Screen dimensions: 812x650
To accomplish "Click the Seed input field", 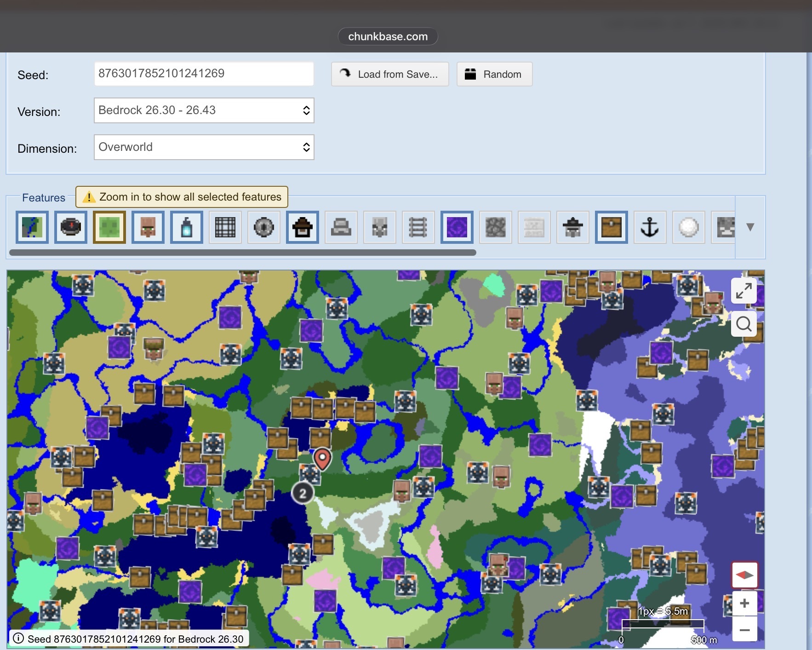I will click(204, 74).
